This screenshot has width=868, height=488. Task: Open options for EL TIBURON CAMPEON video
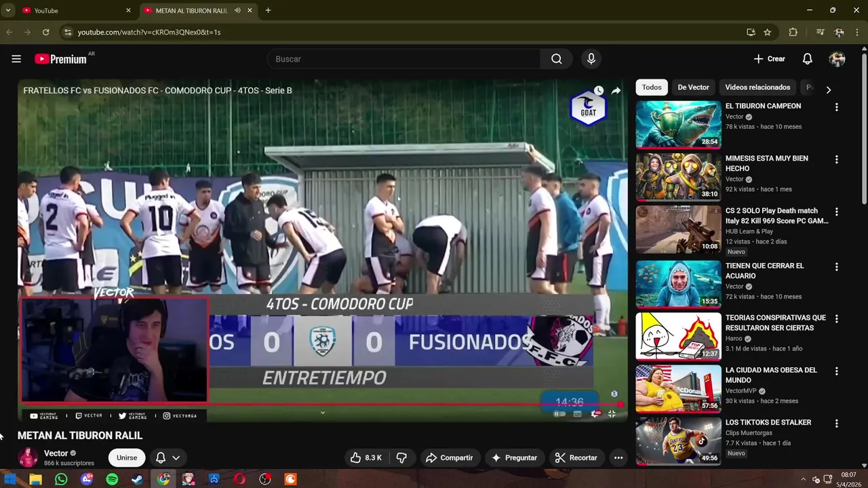[x=836, y=107]
